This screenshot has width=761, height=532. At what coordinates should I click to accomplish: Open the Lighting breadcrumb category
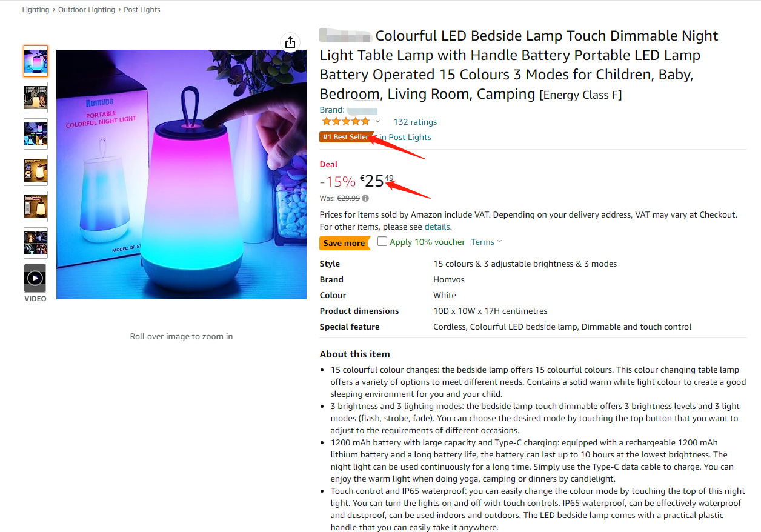click(x=36, y=10)
